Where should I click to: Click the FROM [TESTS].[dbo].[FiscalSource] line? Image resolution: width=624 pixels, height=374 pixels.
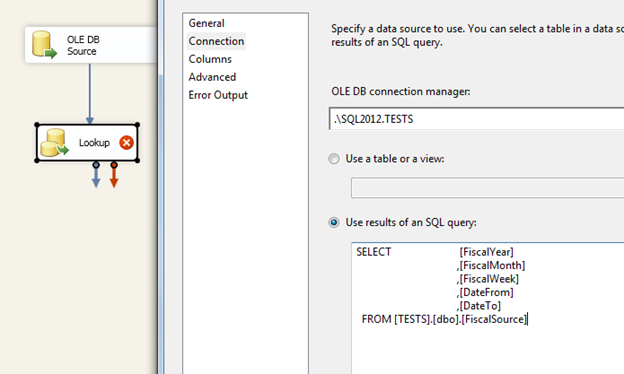click(444, 319)
